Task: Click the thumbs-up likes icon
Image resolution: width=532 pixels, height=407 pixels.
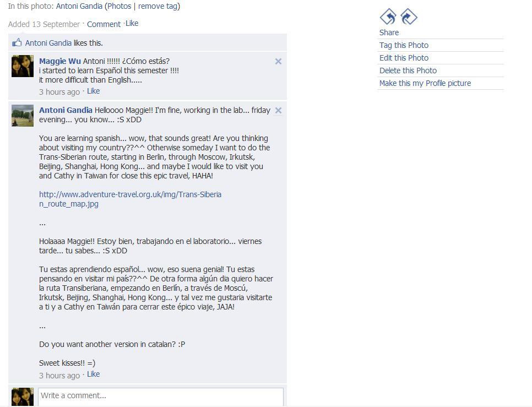Action: pos(17,42)
